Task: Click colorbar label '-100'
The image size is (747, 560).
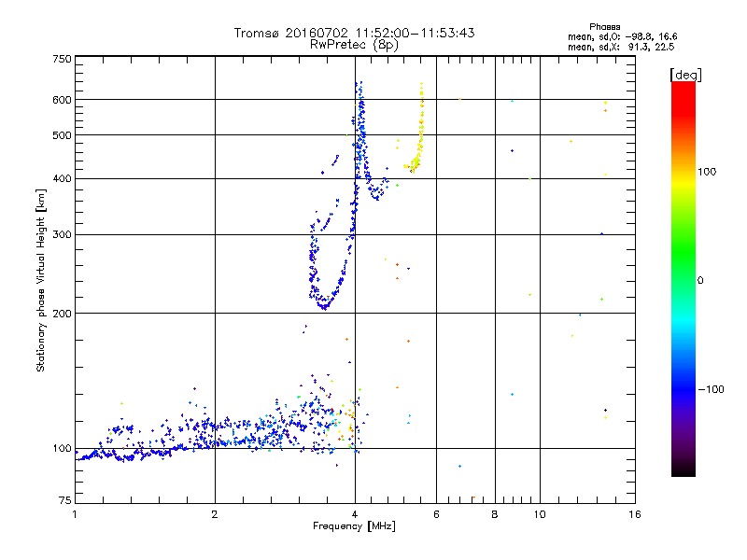Action: [x=711, y=389]
